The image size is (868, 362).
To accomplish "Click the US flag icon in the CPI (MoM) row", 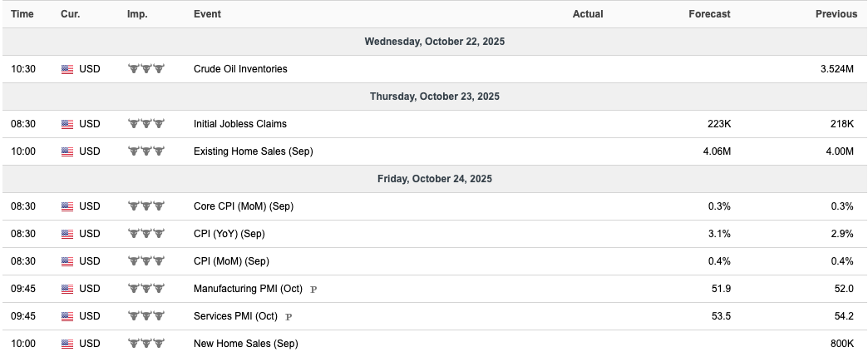I will pyautogui.click(x=67, y=261).
